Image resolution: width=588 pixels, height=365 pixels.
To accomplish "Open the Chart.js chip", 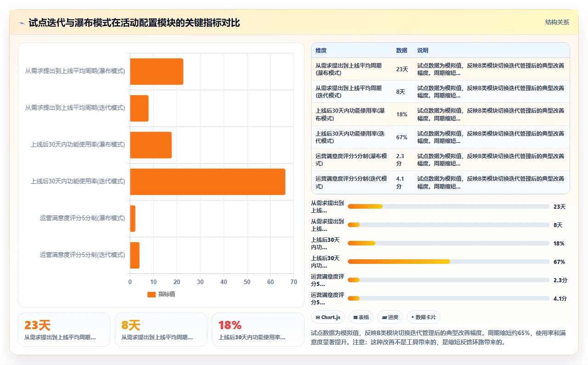I will tap(328, 317).
